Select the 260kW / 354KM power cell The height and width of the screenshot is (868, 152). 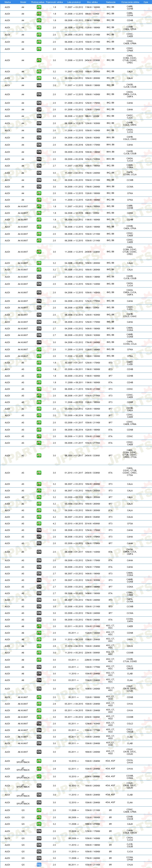92,517
